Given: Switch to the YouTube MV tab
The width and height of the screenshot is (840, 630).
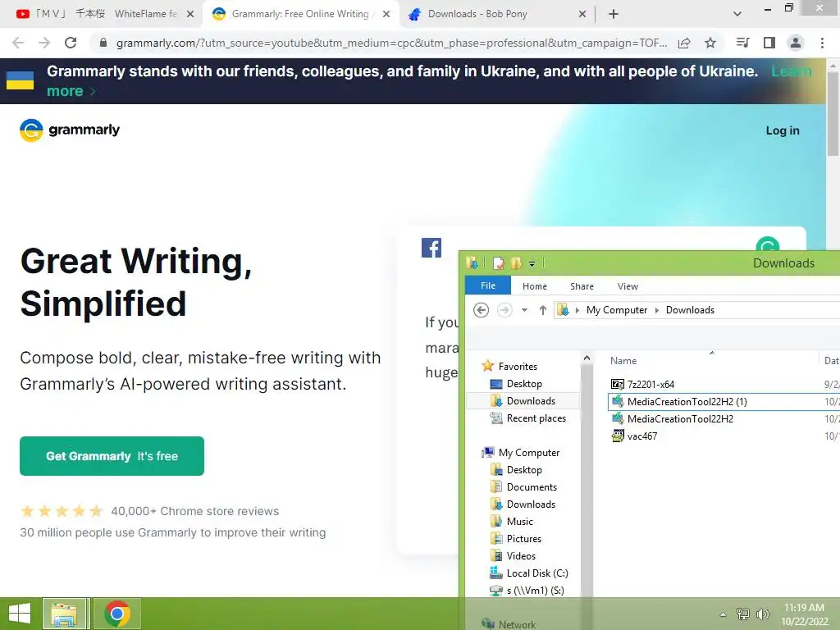Looking at the screenshot, I should (x=100, y=14).
